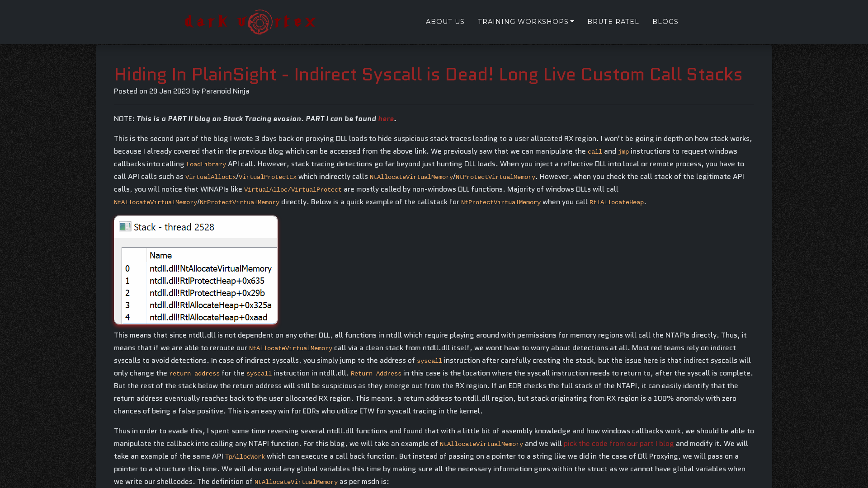
Task: Click the stack trace screenshot thumbnail
Action: 196,271
